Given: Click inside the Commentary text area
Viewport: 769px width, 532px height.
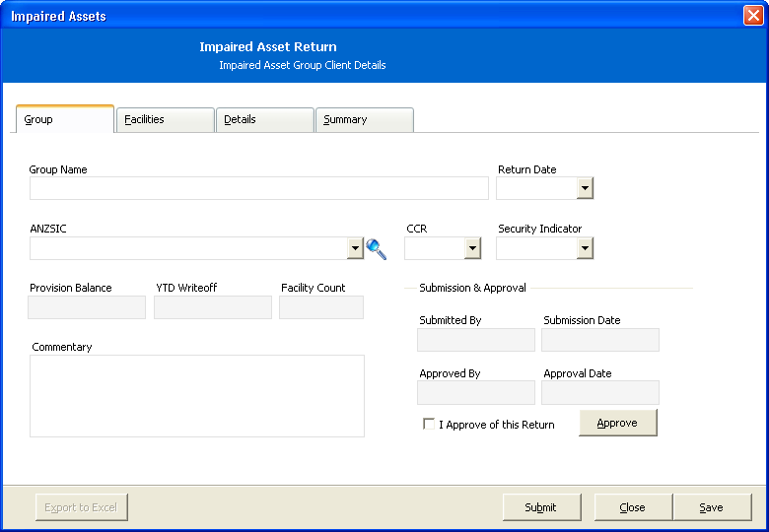Looking at the screenshot, I should 197,396.
